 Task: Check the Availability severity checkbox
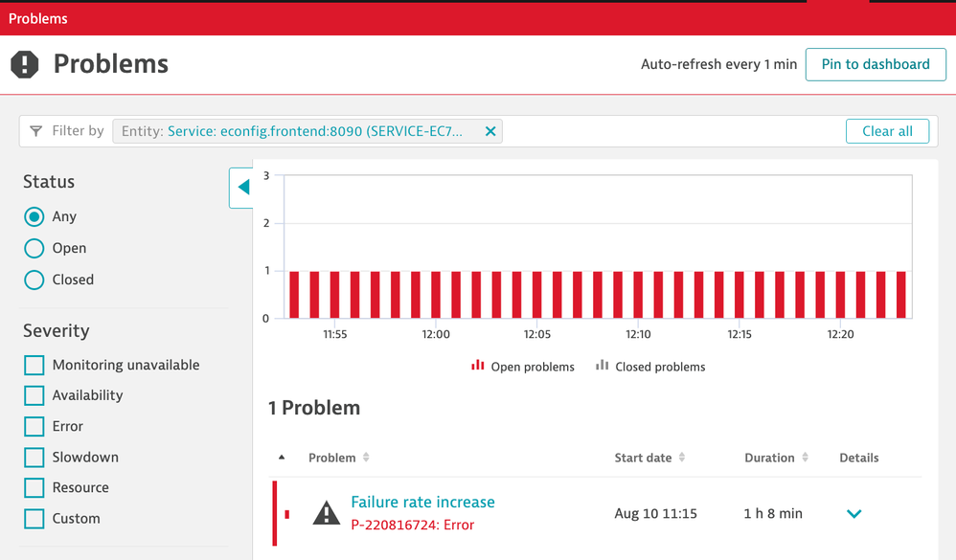coord(34,395)
